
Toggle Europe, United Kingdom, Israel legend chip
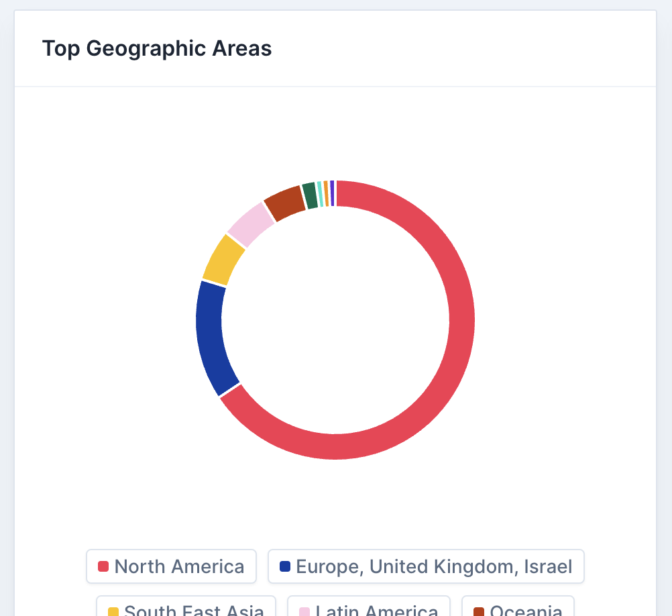pyautogui.click(x=426, y=566)
